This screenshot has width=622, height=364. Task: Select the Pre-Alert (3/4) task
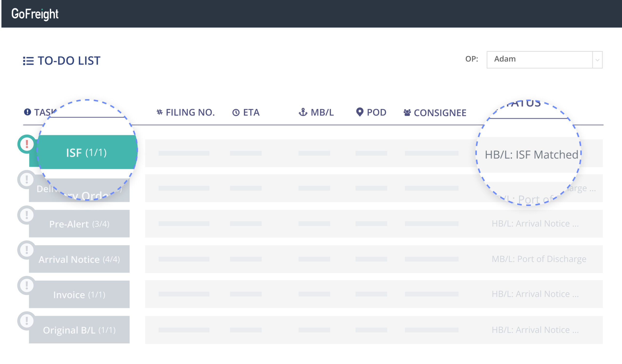pyautogui.click(x=79, y=224)
